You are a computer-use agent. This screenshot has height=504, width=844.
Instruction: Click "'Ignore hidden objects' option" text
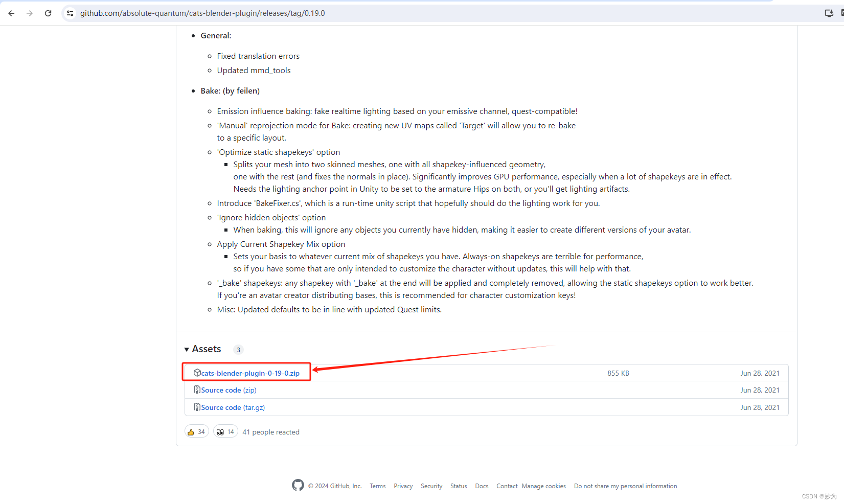click(271, 217)
